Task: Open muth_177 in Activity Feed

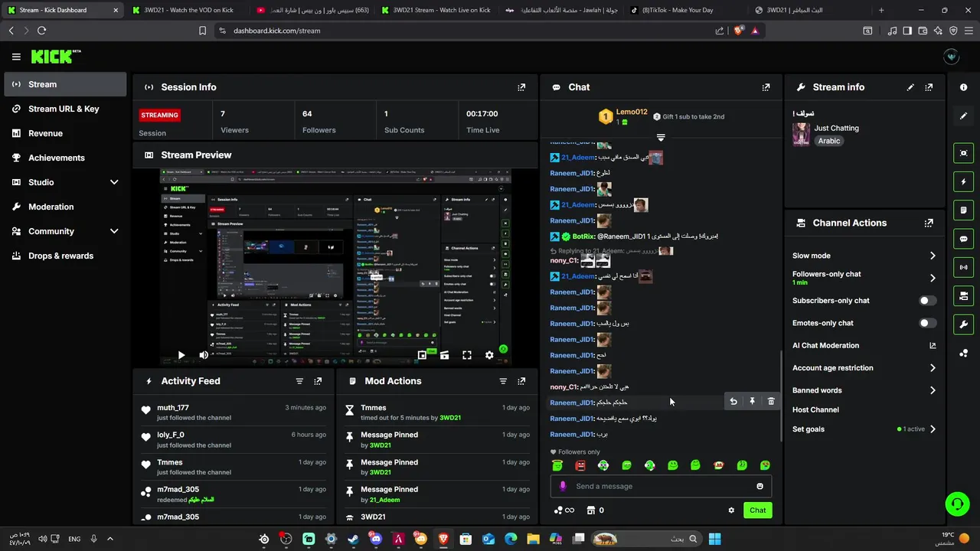Action: tap(173, 408)
